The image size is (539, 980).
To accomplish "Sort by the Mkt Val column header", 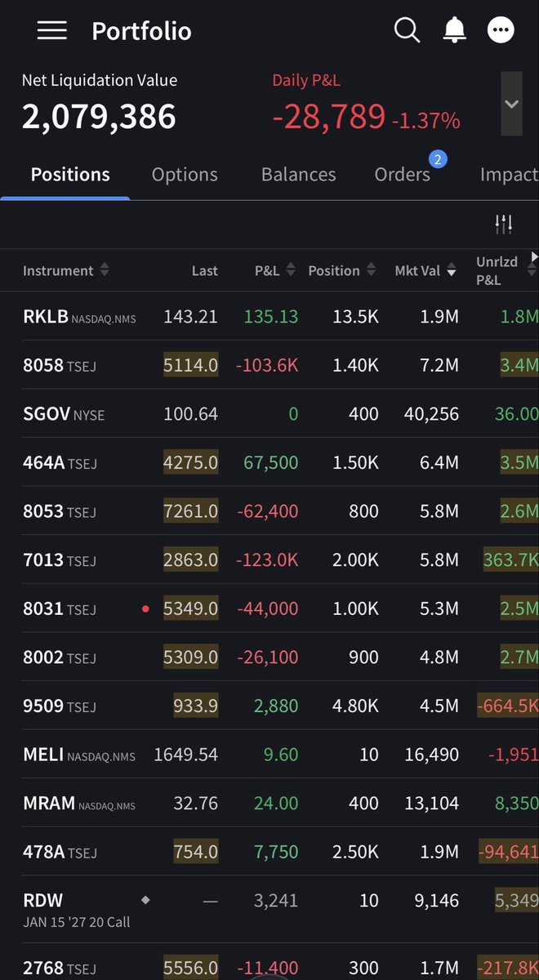I will 425,270.
